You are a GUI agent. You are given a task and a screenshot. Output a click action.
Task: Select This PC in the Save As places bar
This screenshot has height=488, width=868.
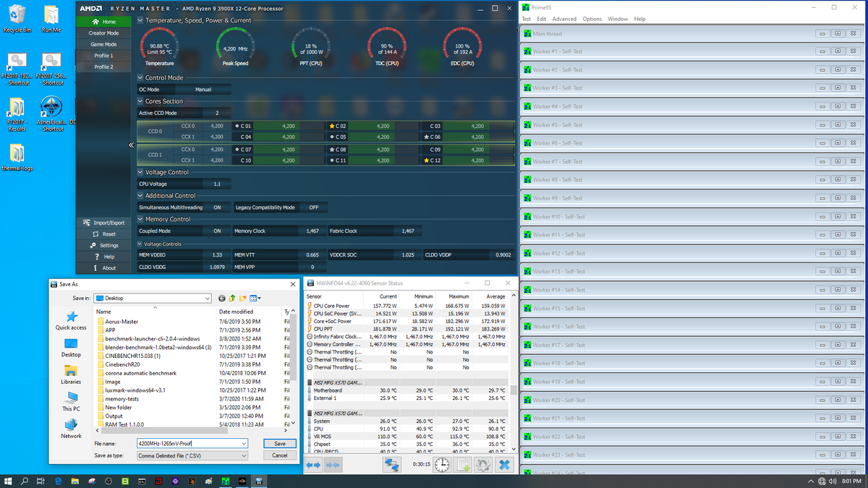[71, 401]
